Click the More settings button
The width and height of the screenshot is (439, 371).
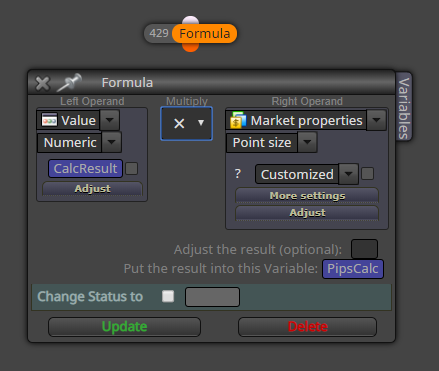click(x=307, y=195)
